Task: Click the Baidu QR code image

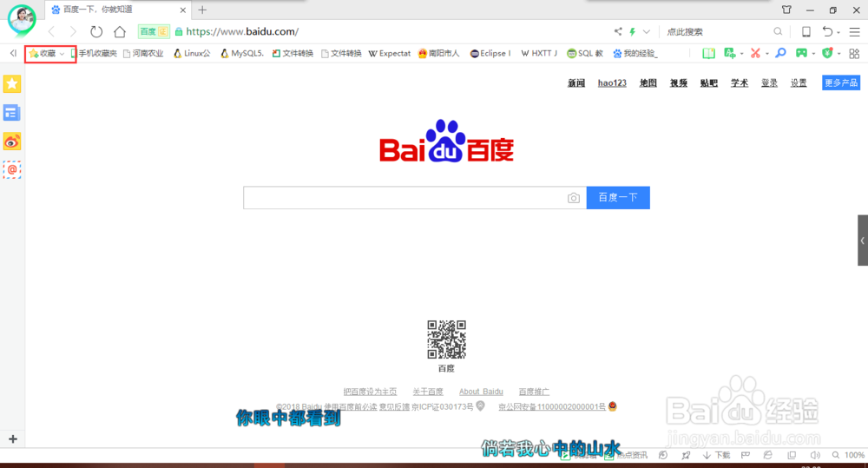Action: point(447,339)
